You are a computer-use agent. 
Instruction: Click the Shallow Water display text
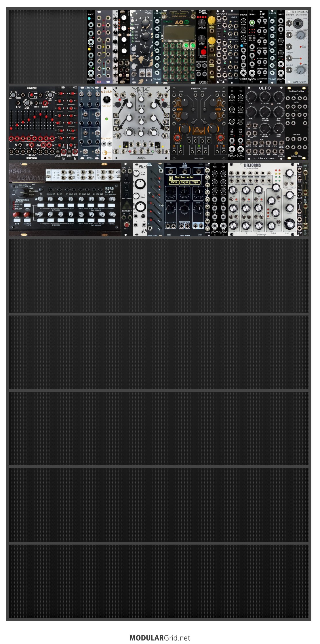click(x=184, y=177)
